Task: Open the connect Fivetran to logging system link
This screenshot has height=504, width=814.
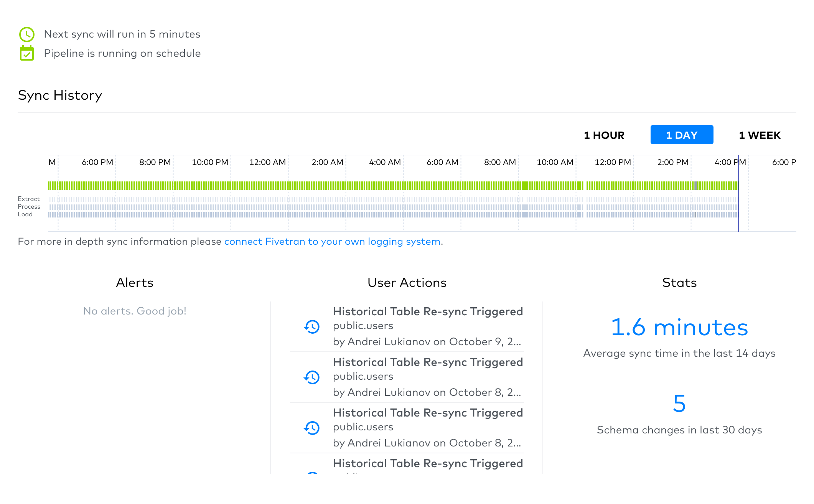Action: 332,242
